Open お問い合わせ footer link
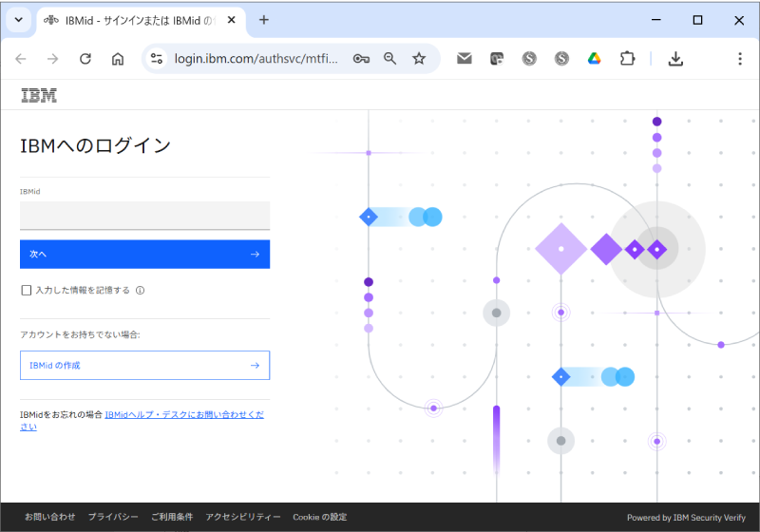The width and height of the screenshot is (760, 532). click(x=50, y=517)
